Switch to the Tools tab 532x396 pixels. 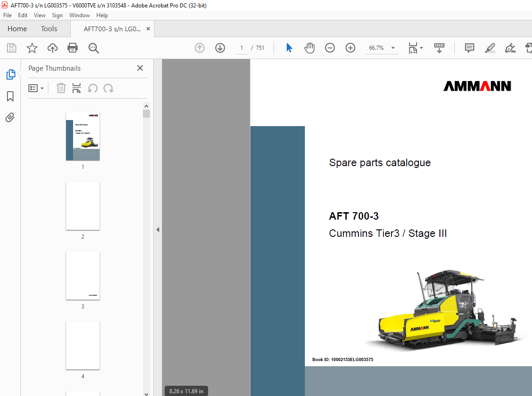[49, 29]
